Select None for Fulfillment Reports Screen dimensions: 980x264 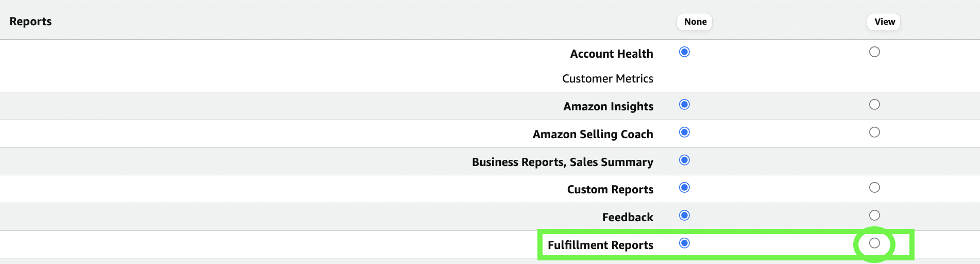click(x=684, y=243)
